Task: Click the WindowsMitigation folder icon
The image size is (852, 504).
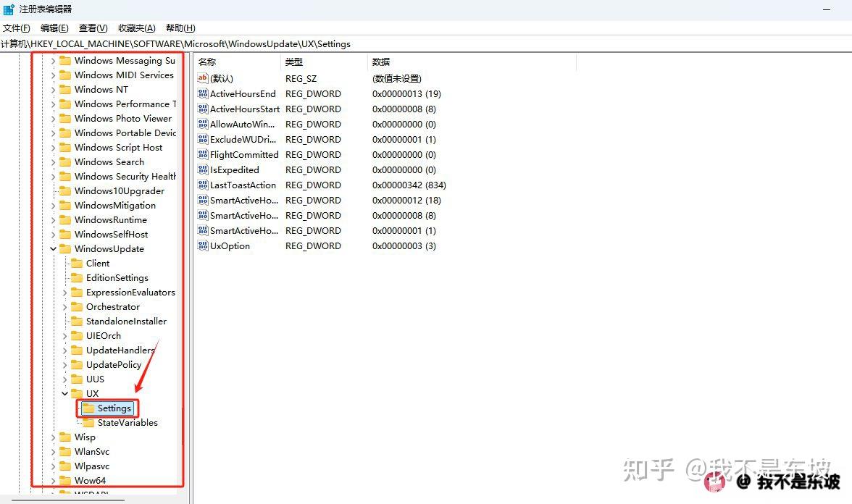Action: pyautogui.click(x=65, y=206)
